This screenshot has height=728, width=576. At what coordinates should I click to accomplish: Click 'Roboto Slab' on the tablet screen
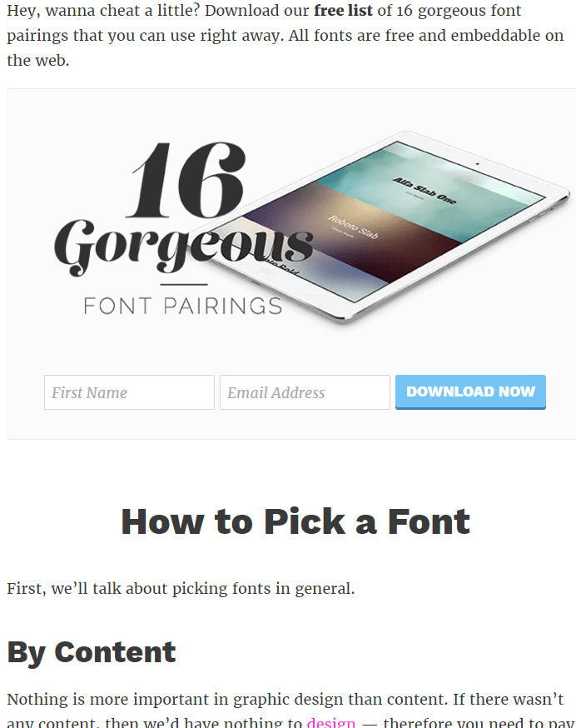coord(353,227)
